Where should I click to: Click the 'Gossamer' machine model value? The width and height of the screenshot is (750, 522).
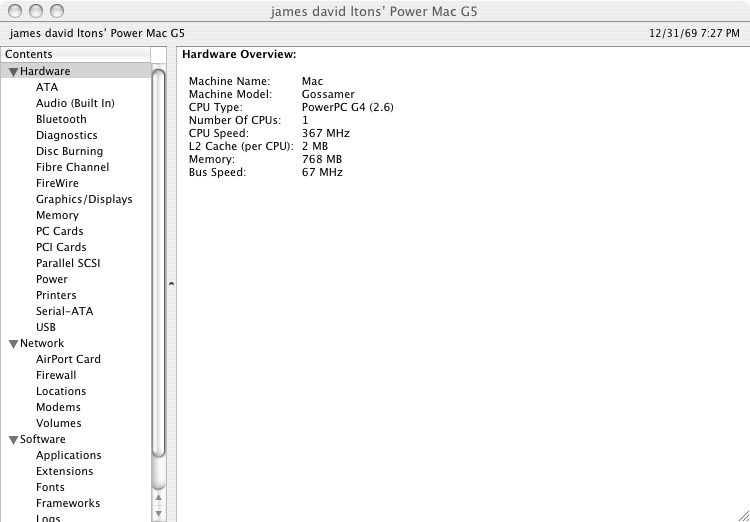point(328,94)
